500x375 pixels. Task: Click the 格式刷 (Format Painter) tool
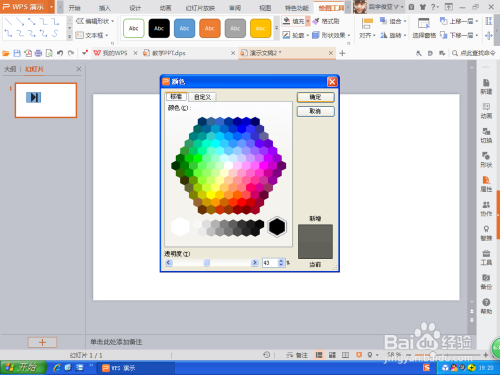(x=326, y=21)
